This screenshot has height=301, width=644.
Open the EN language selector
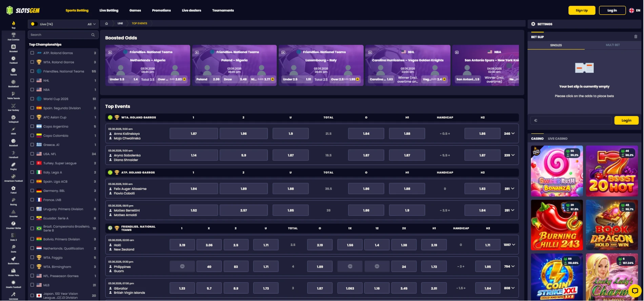(635, 11)
